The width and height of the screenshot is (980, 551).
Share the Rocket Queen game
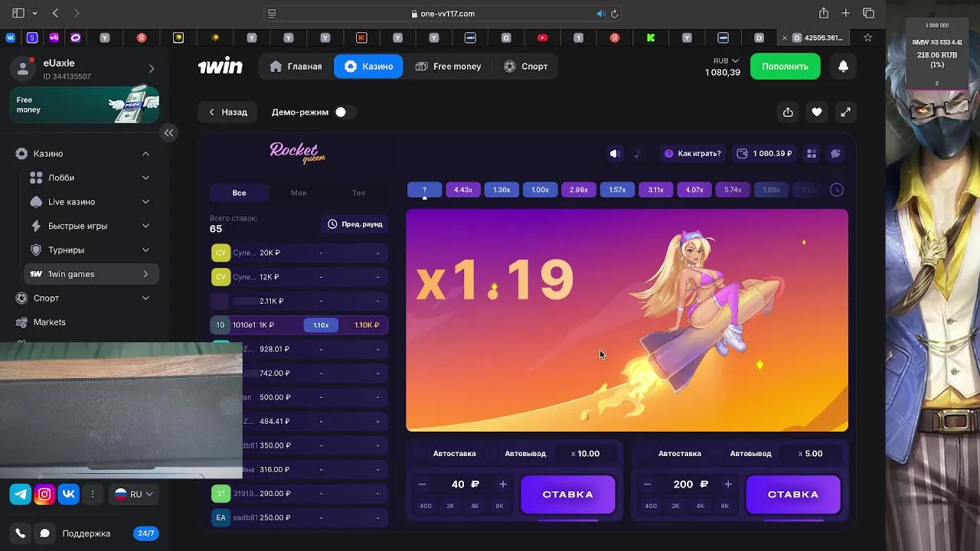click(x=788, y=112)
